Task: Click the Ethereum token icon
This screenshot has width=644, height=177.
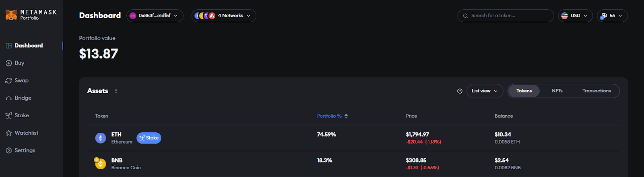Action: tap(101, 138)
